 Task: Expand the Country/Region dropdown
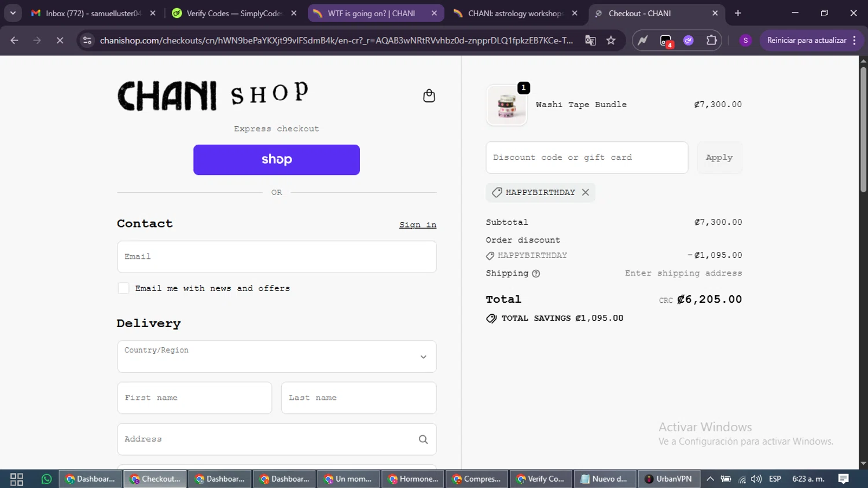click(277, 357)
